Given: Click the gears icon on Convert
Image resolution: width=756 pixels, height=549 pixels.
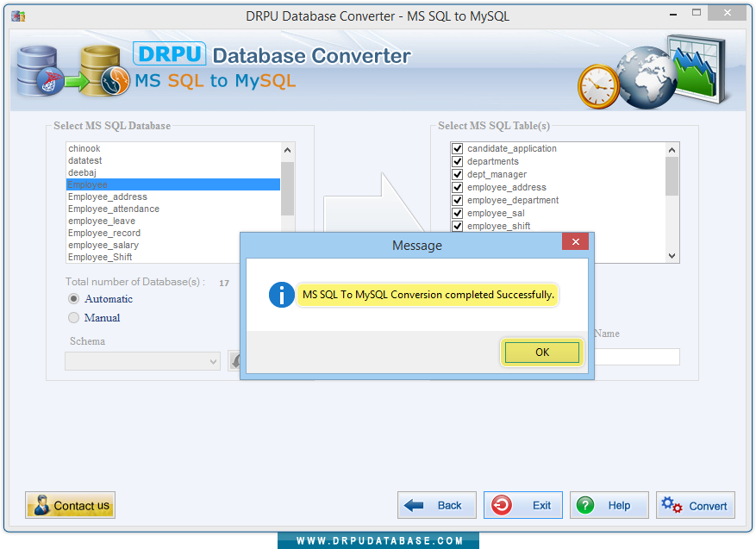Looking at the screenshot, I should point(672,505).
